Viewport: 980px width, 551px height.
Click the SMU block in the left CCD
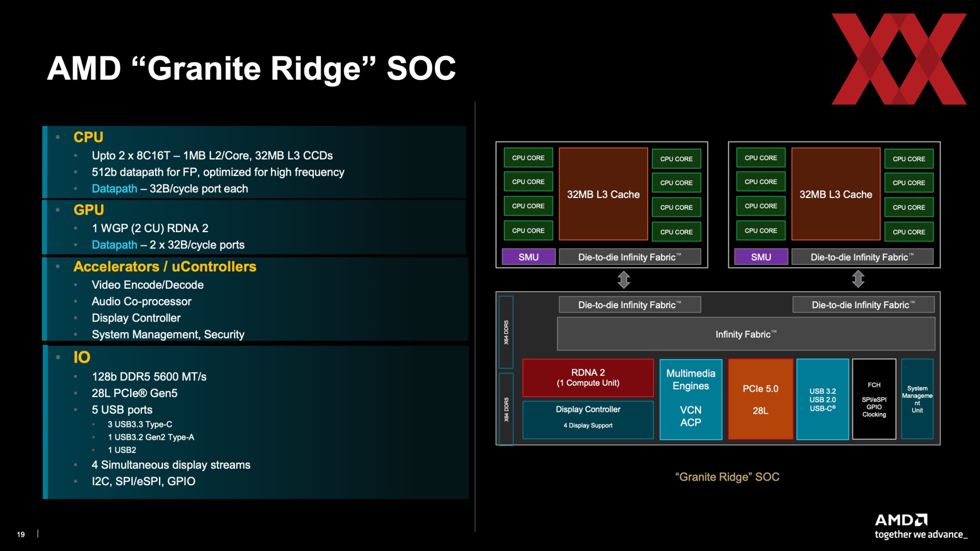coord(528,257)
